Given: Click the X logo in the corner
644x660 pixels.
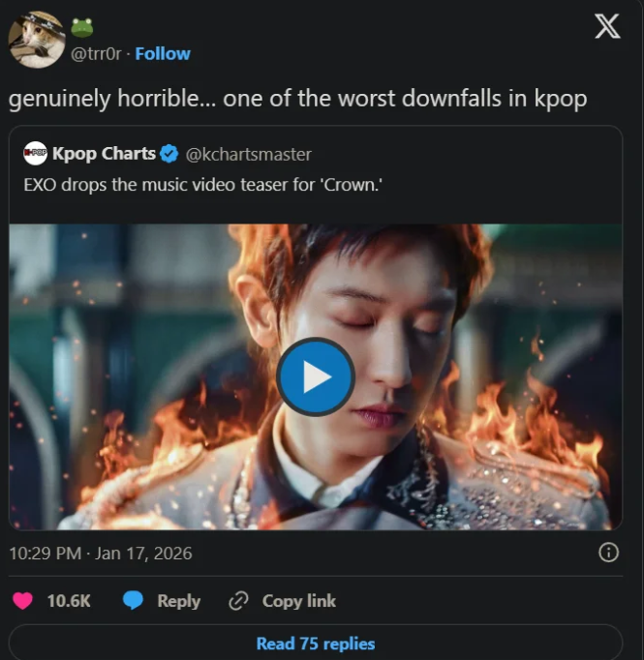Looking at the screenshot, I should pos(607,26).
